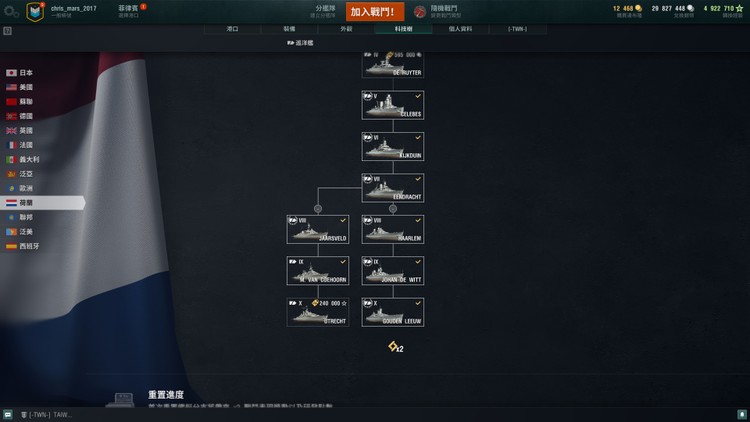The image size is (750, 422).
Task: Click the notification bell icon
Action: pyautogui.click(x=742, y=415)
